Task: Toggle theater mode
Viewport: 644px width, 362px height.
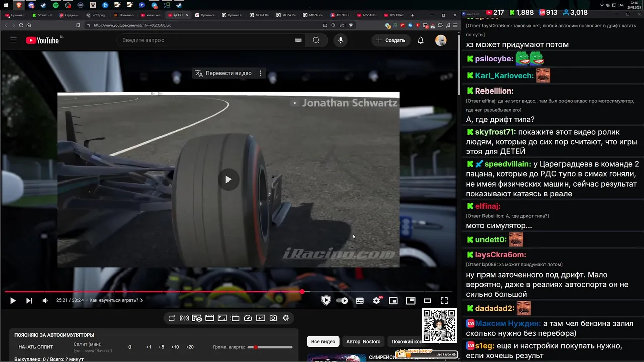Action: point(427,301)
